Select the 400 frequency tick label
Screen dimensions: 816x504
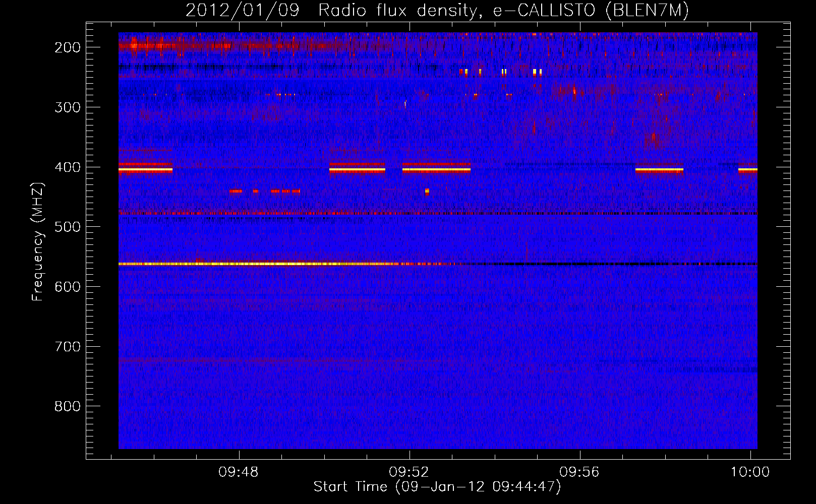(x=67, y=167)
